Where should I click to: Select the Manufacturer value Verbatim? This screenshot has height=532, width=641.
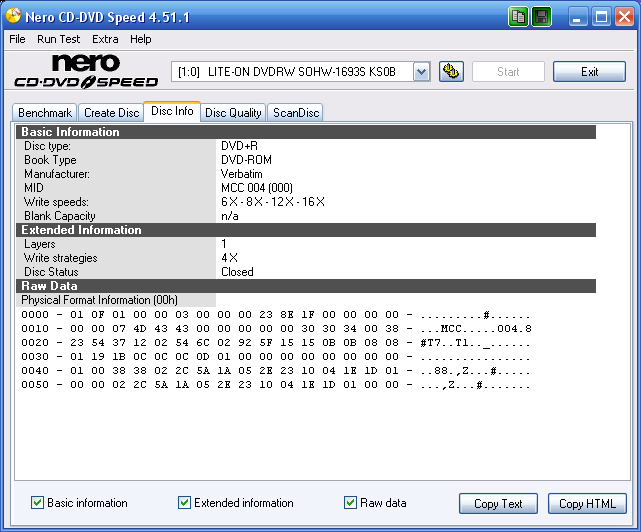(x=242, y=174)
